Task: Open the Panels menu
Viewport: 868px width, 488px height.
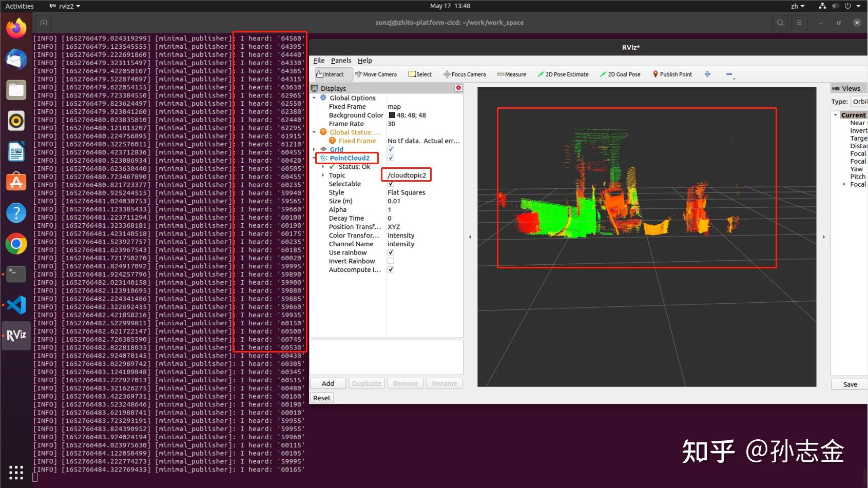Action: (341, 61)
